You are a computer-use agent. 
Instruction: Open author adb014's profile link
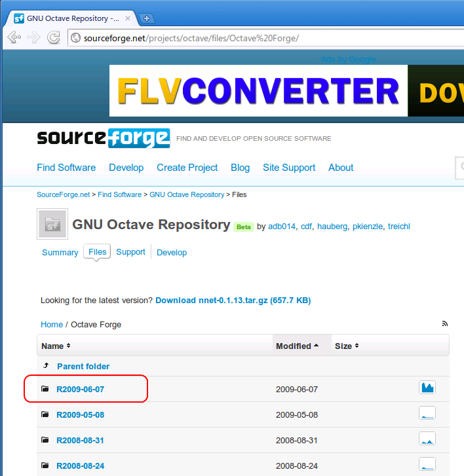click(x=282, y=227)
